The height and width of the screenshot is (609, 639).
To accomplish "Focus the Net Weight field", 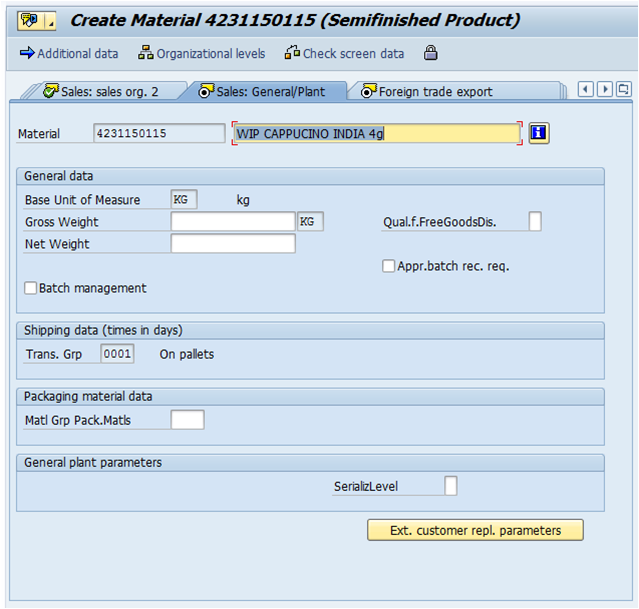I will (232, 244).
